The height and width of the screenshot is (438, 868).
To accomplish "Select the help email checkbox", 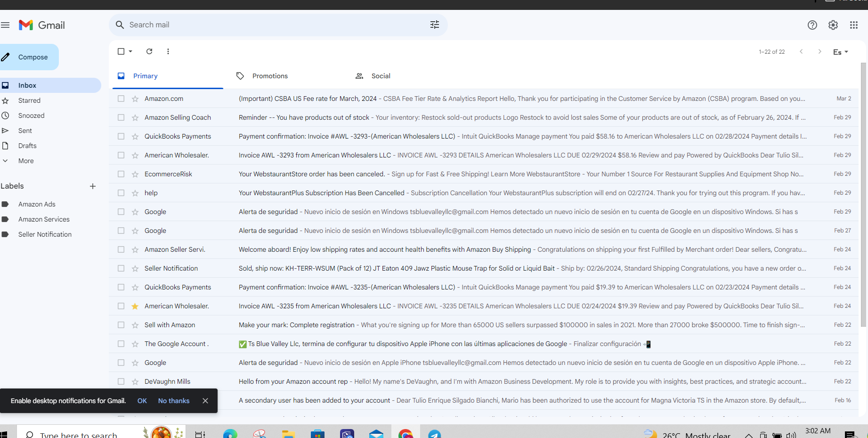I will (121, 193).
